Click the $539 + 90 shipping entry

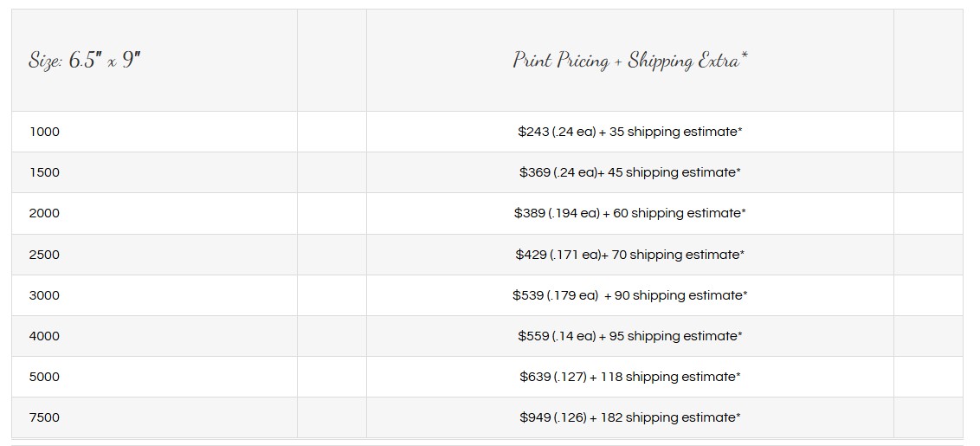[x=629, y=295]
